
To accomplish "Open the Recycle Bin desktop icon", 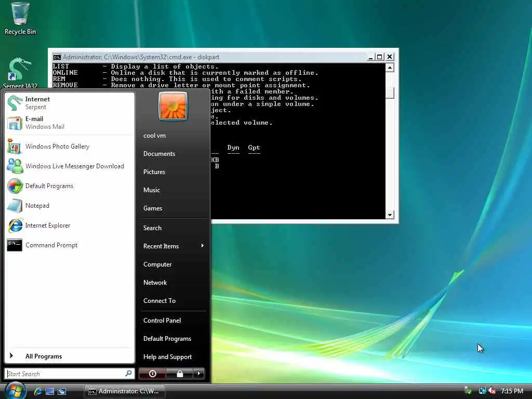I will tap(20, 19).
